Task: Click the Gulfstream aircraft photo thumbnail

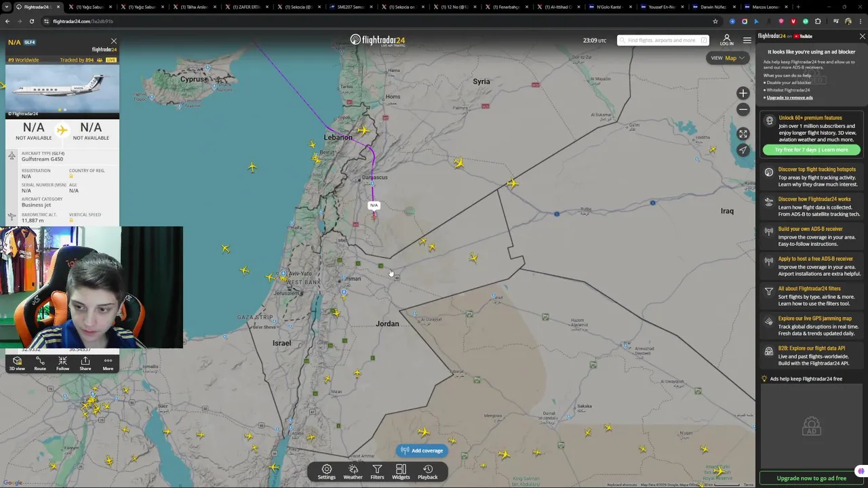Action: (x=62, y=91)
